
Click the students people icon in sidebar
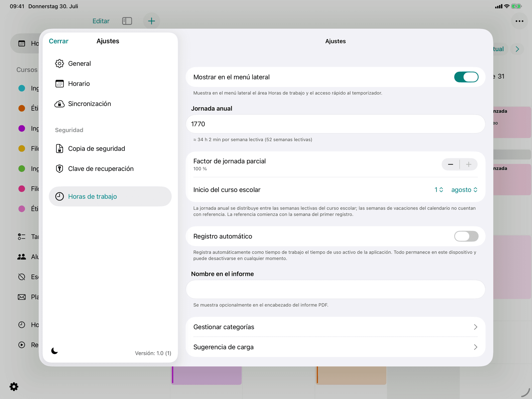tap(22, 257)
